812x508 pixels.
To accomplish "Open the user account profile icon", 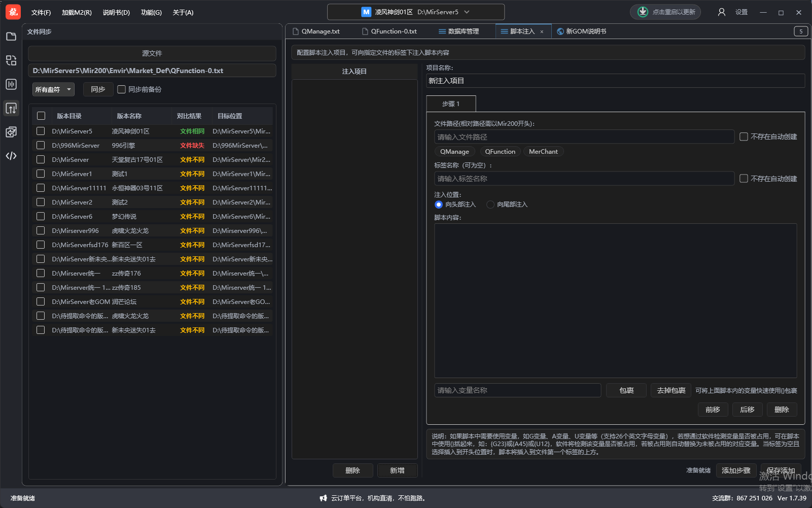I will pos(721,12).
